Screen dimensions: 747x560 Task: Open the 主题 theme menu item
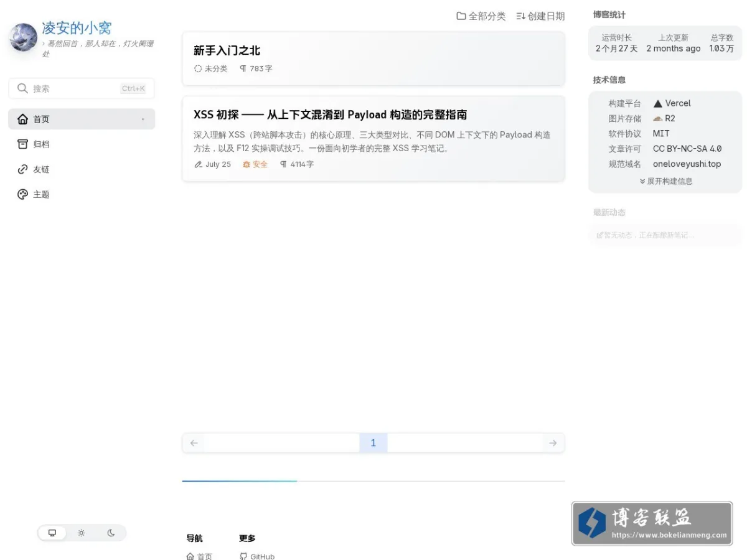tap(82, 194)
